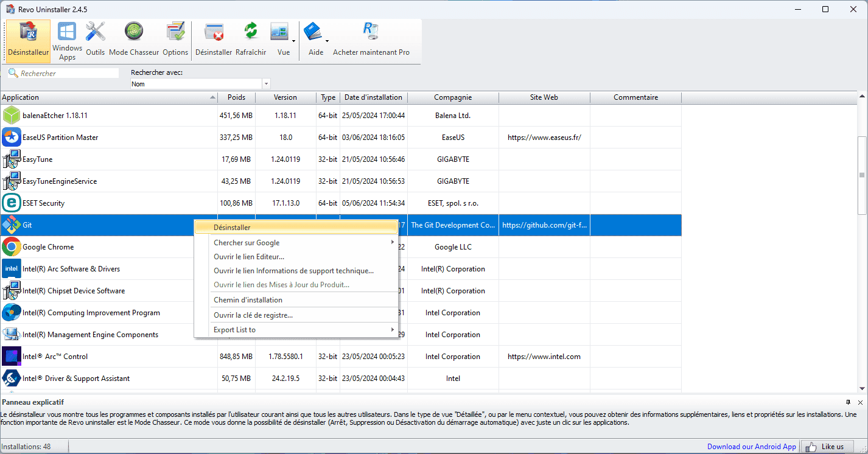Image resolution: width=868 pixels, height=454 pixels.
Task: Click version 17.1.13.0 cell
Action: tap(285, 203)
